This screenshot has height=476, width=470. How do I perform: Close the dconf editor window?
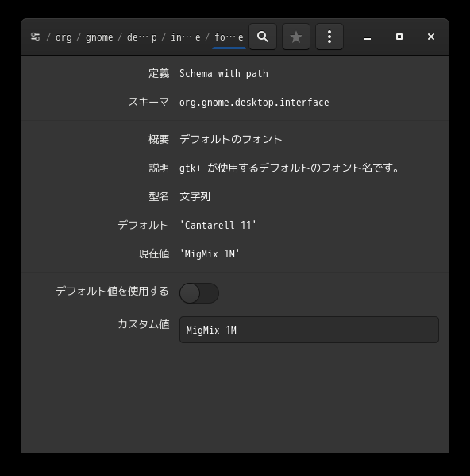point(431,37)
